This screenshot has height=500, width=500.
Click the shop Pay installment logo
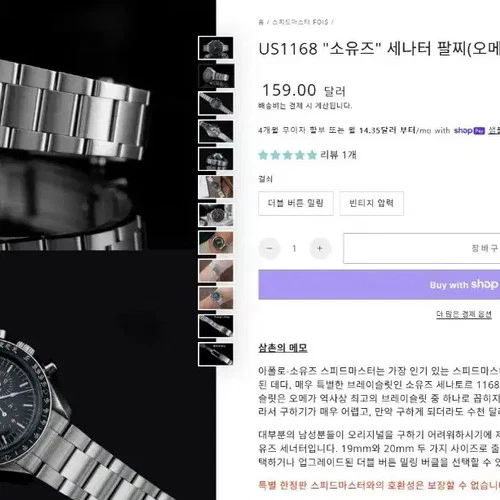[x=469, y=130]
